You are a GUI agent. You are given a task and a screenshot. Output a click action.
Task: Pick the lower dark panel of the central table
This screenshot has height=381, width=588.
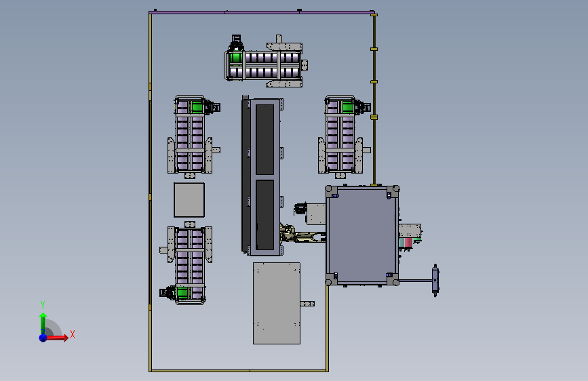coord(264,215)
